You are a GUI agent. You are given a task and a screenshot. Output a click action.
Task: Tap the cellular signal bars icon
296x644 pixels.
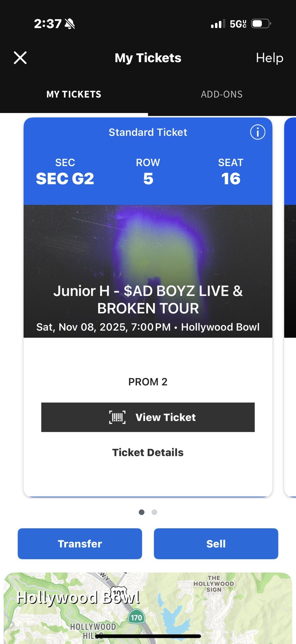[x=218, y=24]
